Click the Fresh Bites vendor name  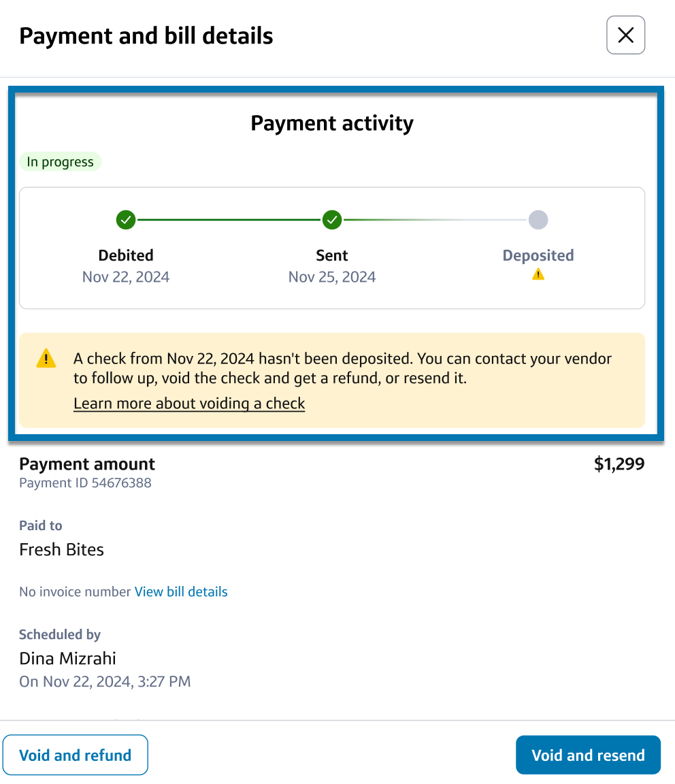(x=61, y=550)
